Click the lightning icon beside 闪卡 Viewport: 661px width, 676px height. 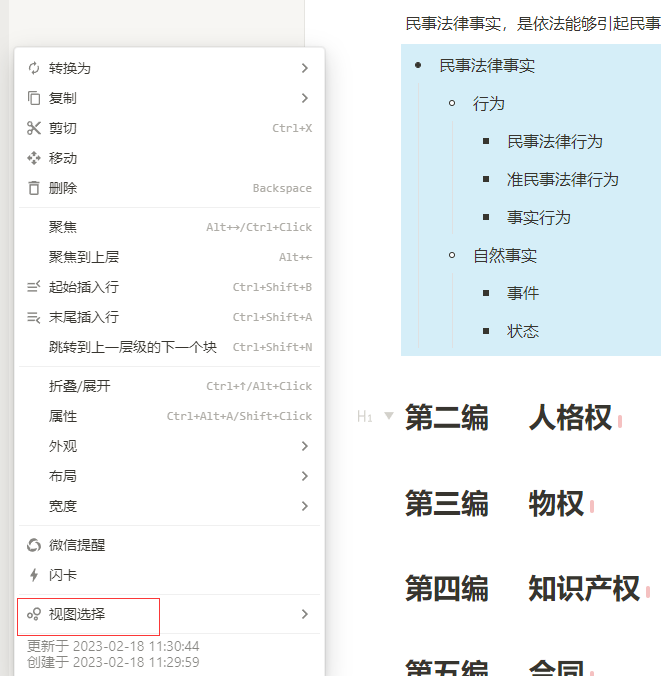click(34, 575)
